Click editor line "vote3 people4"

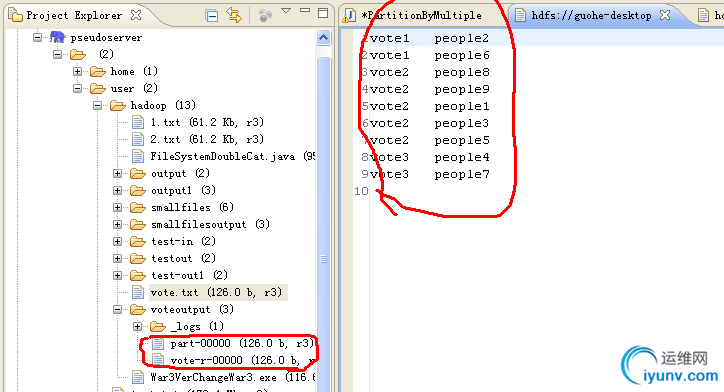pos(429,157)
